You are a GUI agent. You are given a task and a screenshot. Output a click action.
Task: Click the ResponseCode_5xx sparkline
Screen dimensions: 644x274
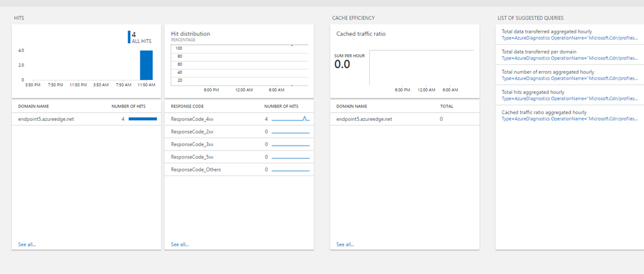click(x=291, y=157)
